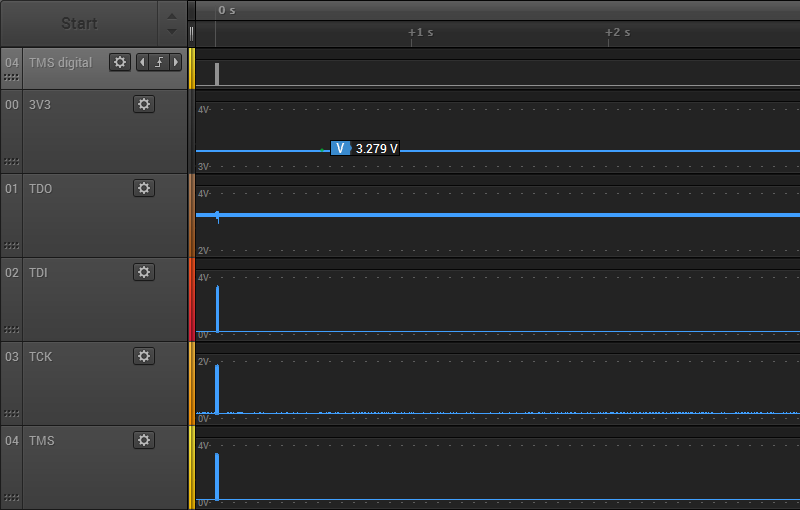Jump to next edge on TMS digital
The image size is (800, 510).
point(176,62)
